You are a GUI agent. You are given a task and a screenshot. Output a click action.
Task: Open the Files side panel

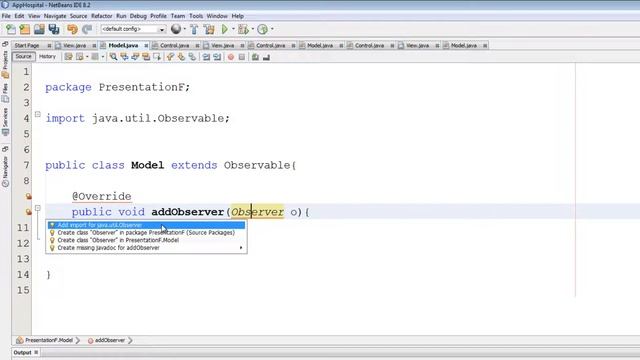coord(5,93)
